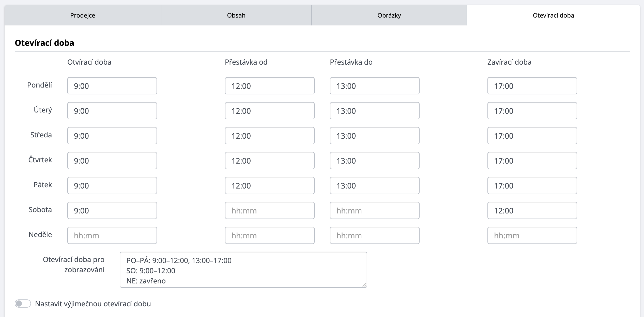
Task: Click the Pondělí Zavírací doba 17:00 field
Action: click(x=532, y=86)
